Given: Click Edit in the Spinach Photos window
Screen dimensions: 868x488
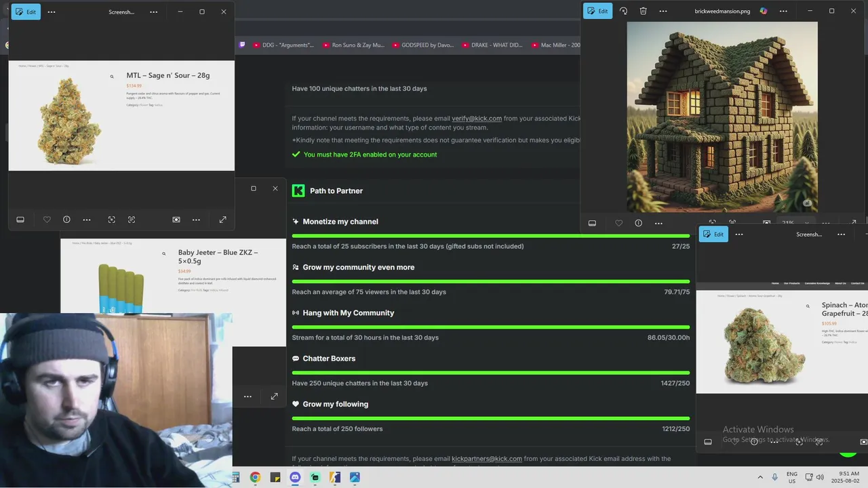Looking at the screenshot, I should click(713, 234).
